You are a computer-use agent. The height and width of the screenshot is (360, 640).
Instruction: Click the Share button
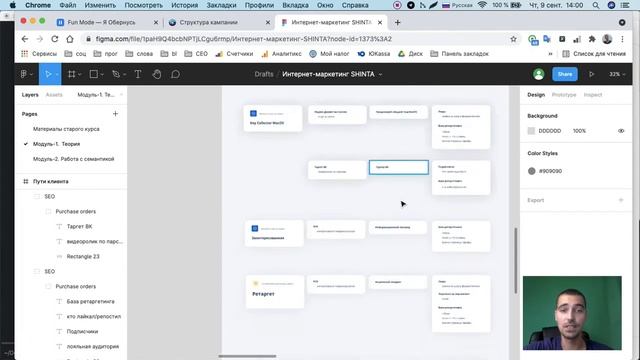click(565, 74)
